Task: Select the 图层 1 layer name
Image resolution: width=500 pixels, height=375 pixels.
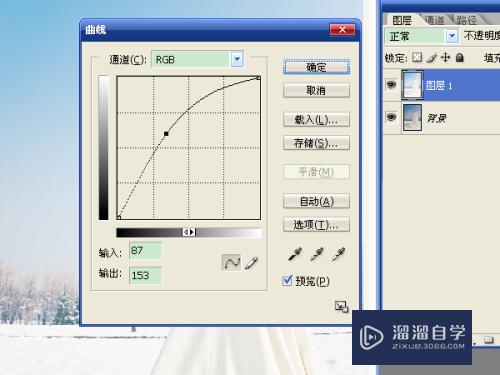Action: click(x=439, y=86)
